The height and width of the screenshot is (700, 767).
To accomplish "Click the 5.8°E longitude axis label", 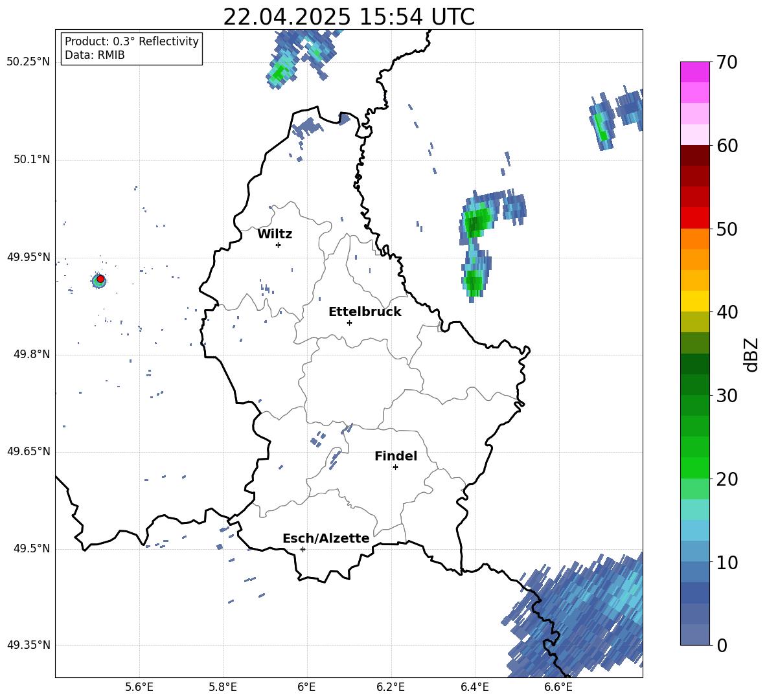I will click(x=223, y=688).
